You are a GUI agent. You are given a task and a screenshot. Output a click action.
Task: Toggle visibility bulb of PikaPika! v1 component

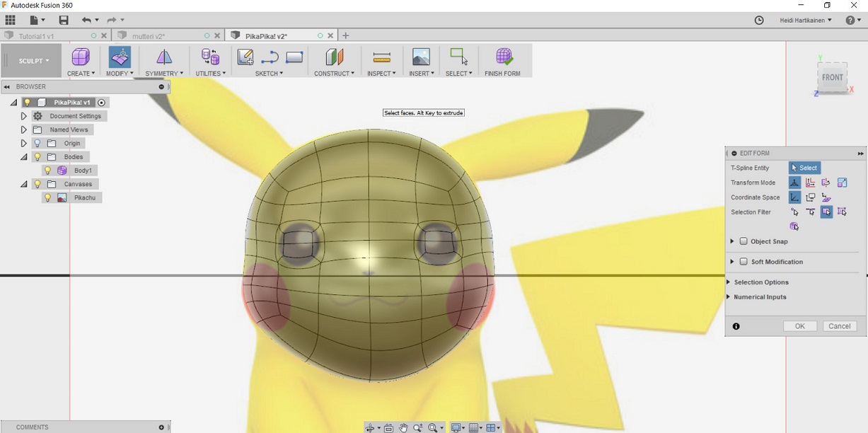pos(28,103)
